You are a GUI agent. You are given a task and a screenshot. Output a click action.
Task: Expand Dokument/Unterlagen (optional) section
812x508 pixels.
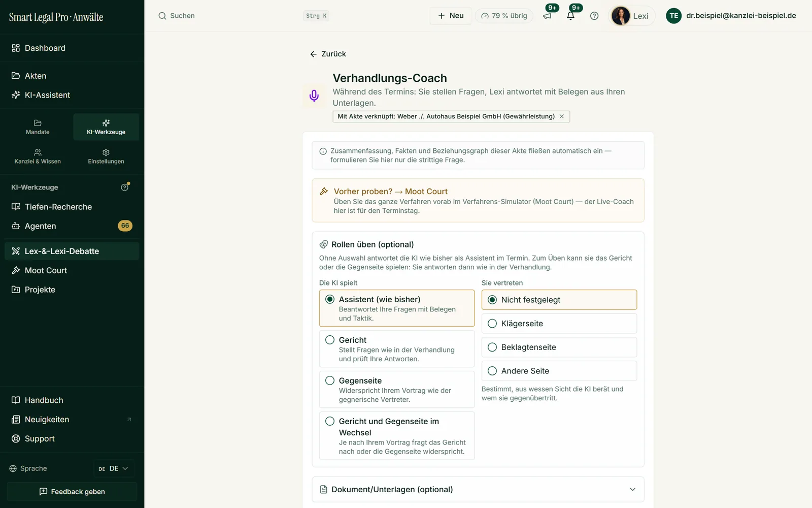click(478, 489)
